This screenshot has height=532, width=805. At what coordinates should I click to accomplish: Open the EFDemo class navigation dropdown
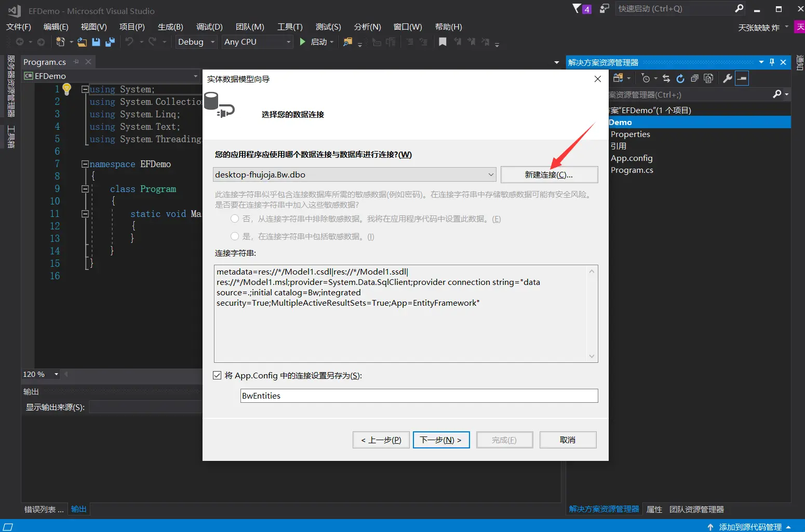tap(111, 76)
